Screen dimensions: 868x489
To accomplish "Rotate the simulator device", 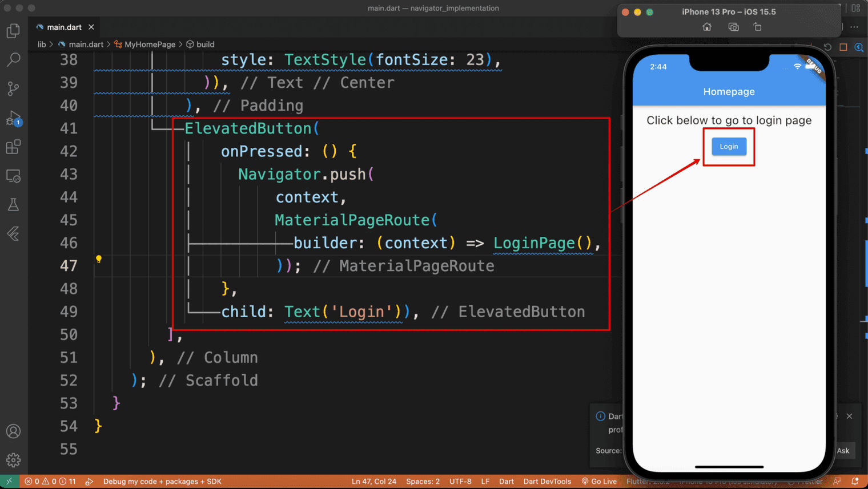I will click(758, 27).
